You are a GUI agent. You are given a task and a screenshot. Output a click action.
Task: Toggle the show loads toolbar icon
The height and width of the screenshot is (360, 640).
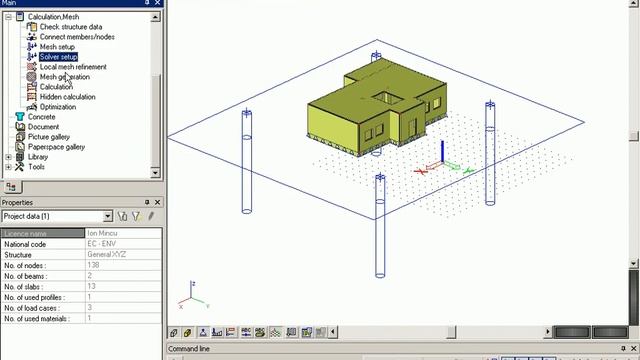click(217, 333)
